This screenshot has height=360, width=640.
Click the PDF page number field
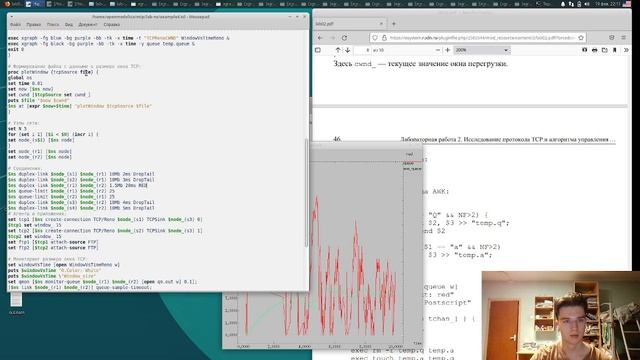tap(363, 50)
